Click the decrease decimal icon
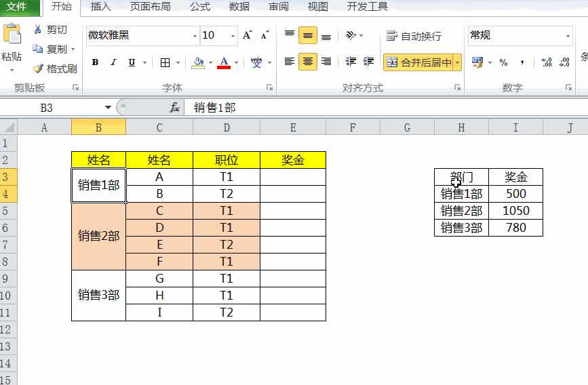This screenshot has width=588, height=385. [x=564, y=62]
